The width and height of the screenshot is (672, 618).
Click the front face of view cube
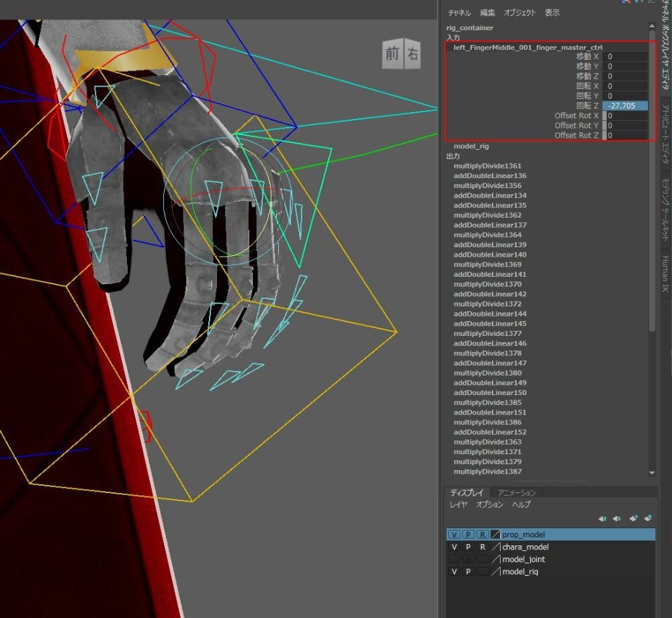392,54
